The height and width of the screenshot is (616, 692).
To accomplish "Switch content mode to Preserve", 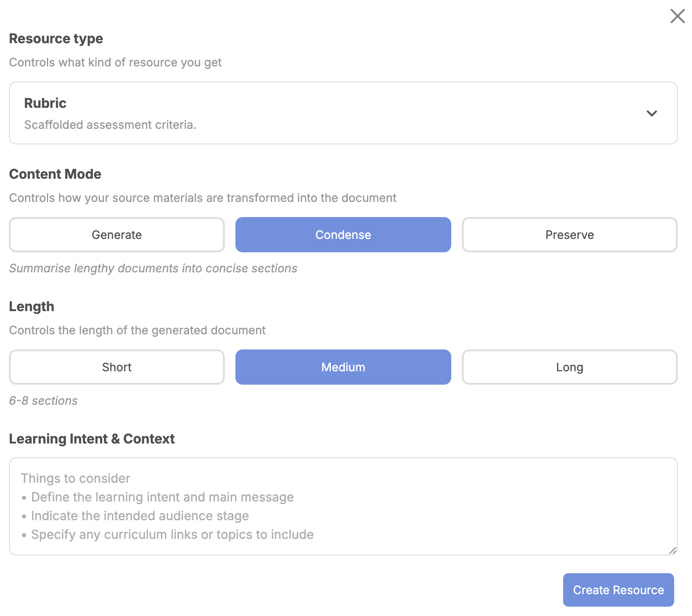I will tap(569, 235).
